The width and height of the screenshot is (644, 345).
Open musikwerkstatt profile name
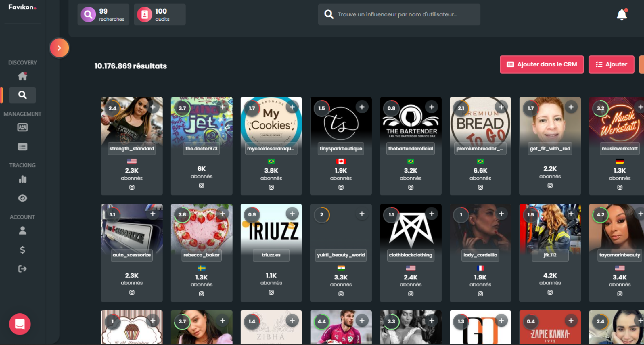(620, 149)
